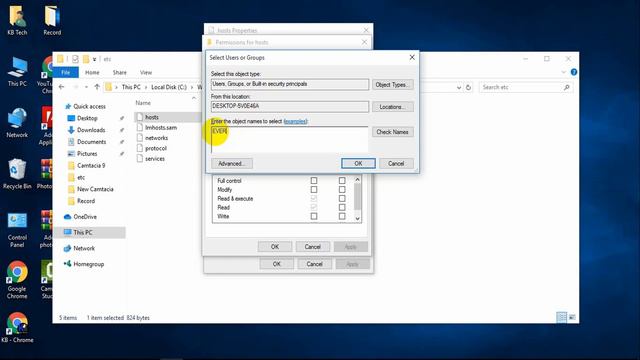Switch to details view icon in status bar
Screen dimensions: 640x360
562,317
